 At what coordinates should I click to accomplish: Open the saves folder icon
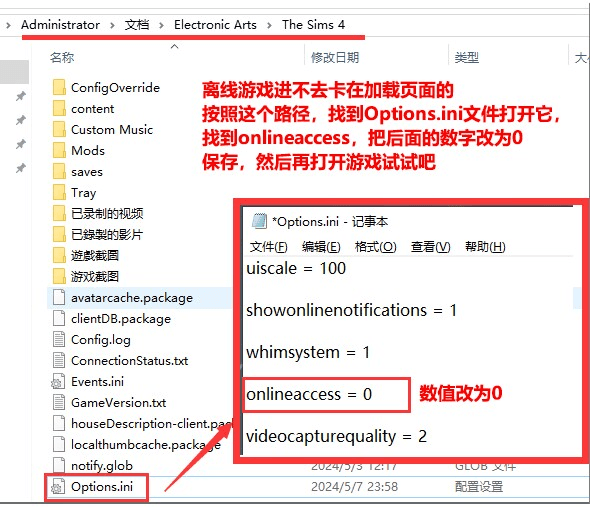point(59,171)
